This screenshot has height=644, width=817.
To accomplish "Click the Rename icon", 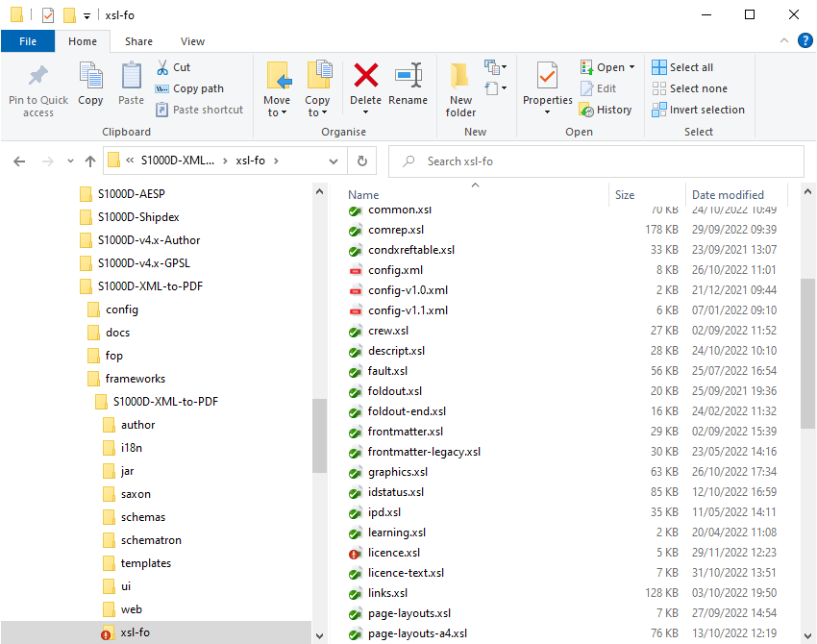I will (408, 76).
